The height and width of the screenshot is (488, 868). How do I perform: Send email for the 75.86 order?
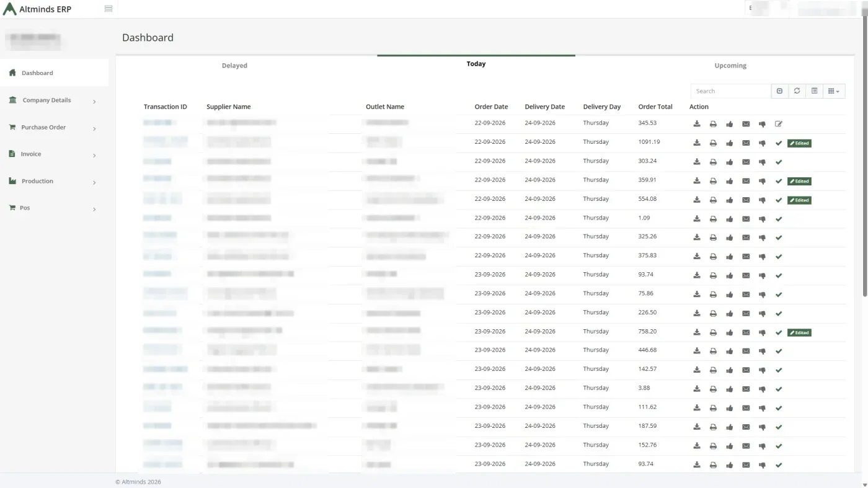[x=746, y=295]
